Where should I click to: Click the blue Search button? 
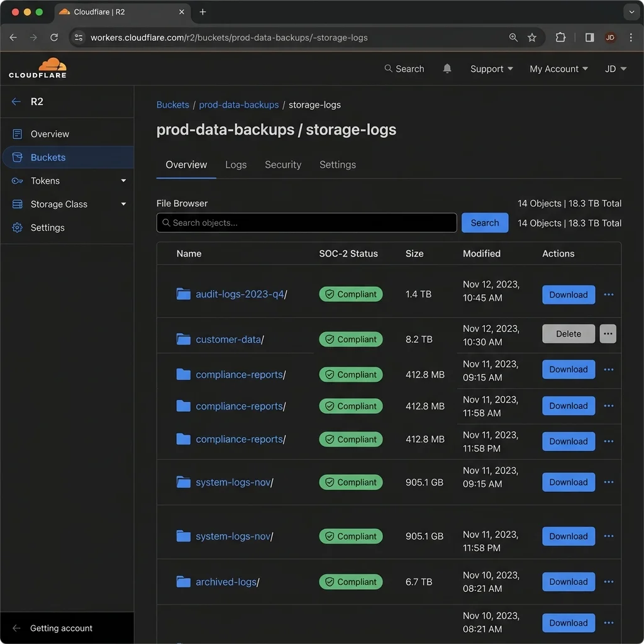[485, 223]
